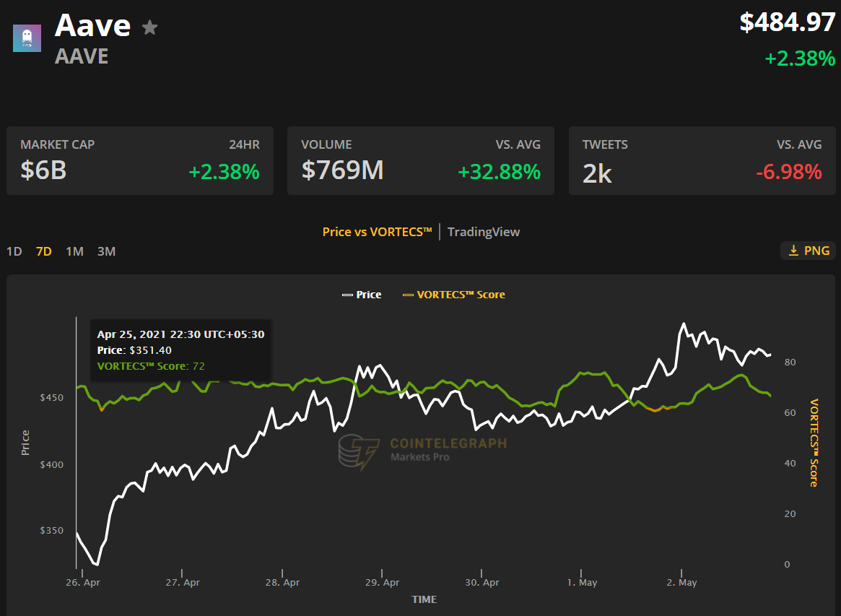Switch to the 3M time range

[106, 251]
